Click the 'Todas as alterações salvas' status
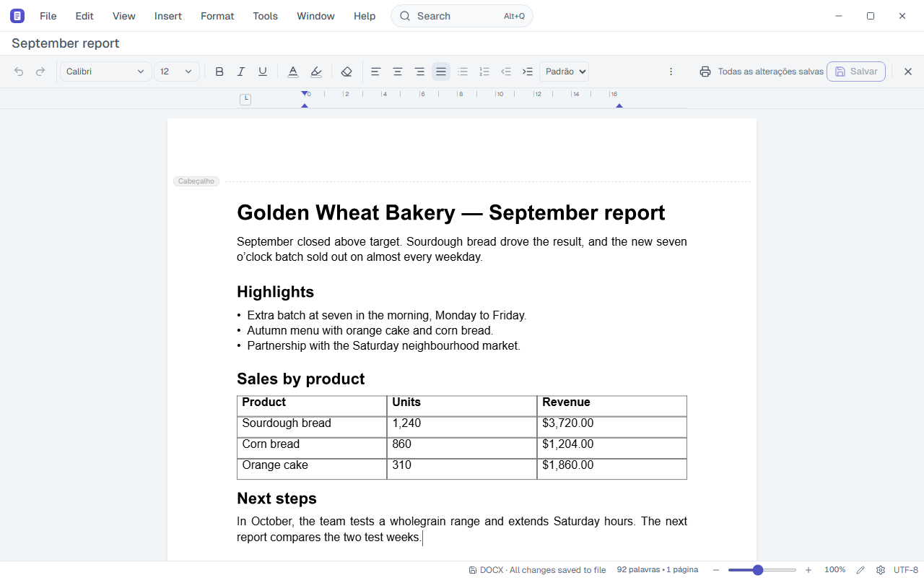The height and width of the screenshot is (578, 924). click(771, 72)
